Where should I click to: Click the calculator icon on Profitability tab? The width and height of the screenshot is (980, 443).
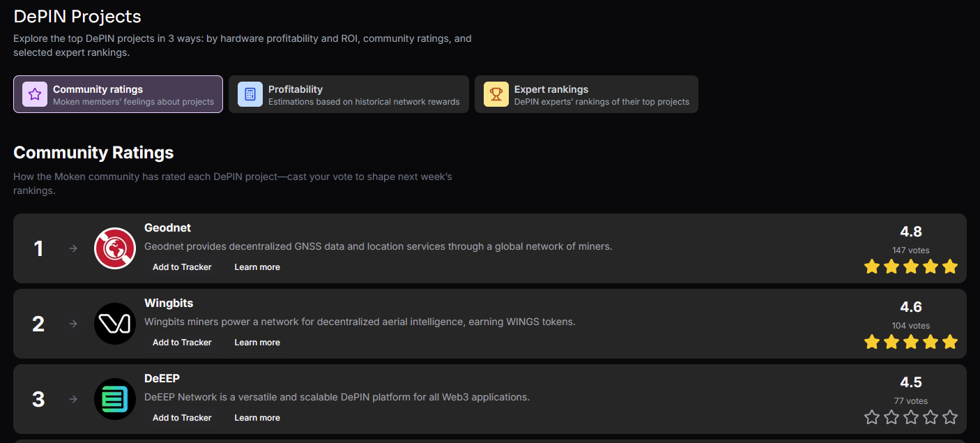pos(250,94)
